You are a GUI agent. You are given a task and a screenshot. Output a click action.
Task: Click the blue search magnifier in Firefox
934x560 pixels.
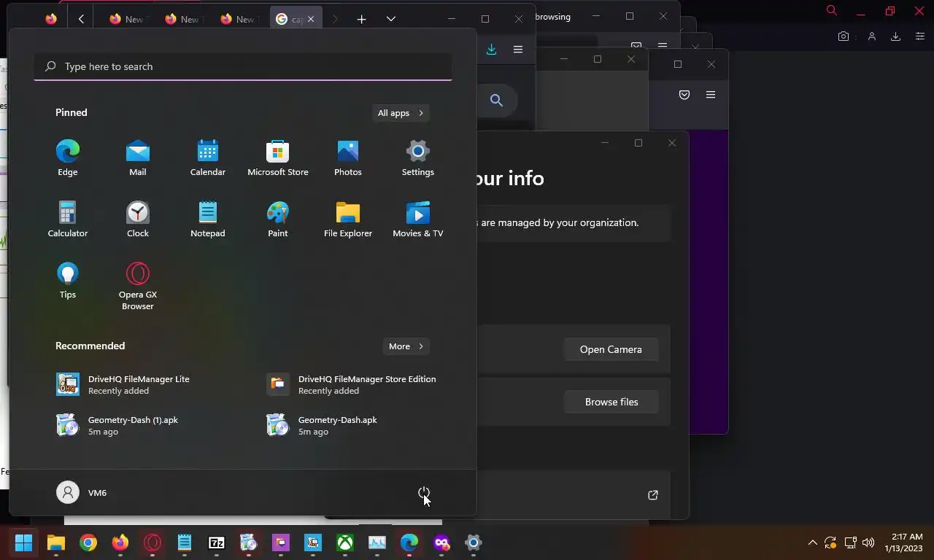tap(497, 101)
